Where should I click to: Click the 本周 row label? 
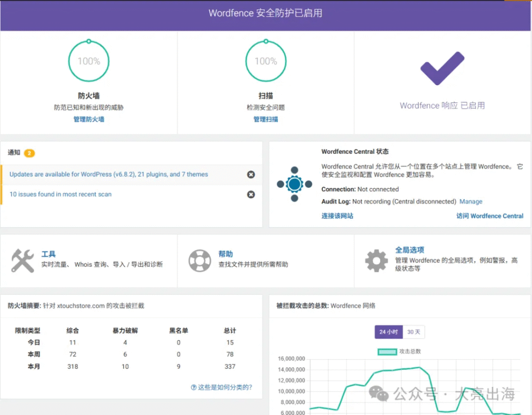pyautogui.click(x=34, y=354)
